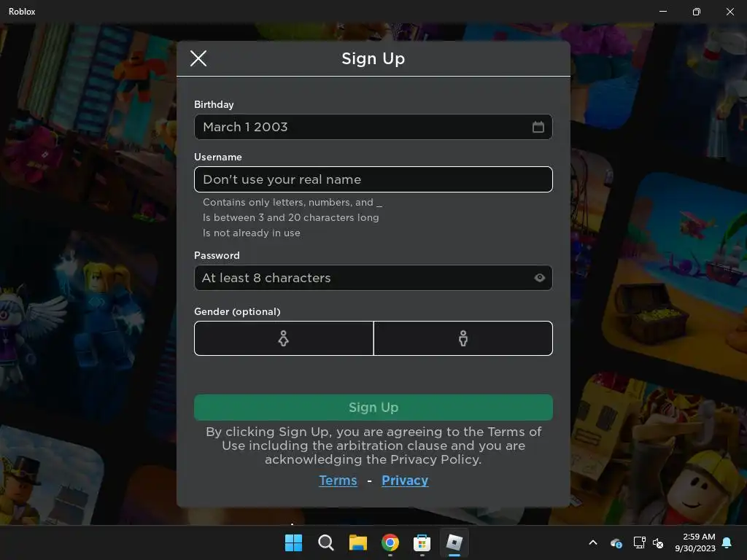Open taskbar Search
The width and height of the screenshot is (747, 560).
(326, 542)
